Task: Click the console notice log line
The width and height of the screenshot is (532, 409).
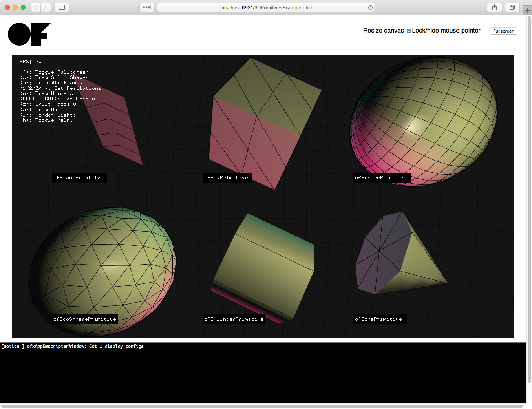Action: pos(73,346)
